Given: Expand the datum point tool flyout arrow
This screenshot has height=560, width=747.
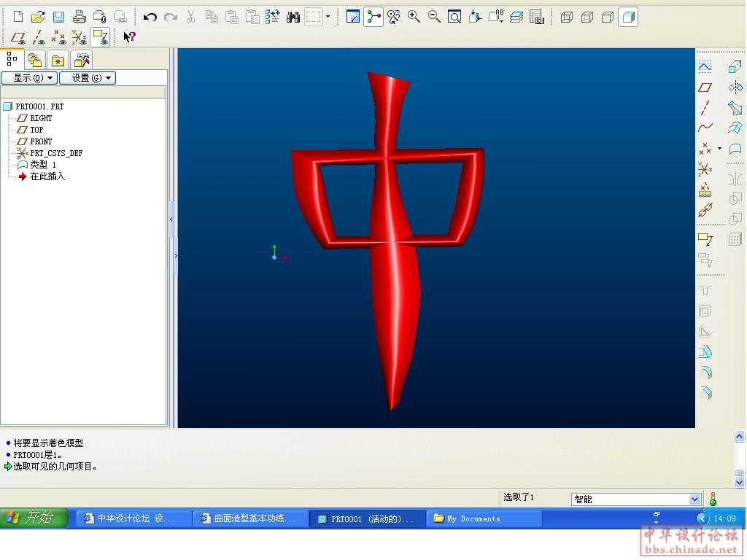Looking at the screenshot, I should coord(720,149).
